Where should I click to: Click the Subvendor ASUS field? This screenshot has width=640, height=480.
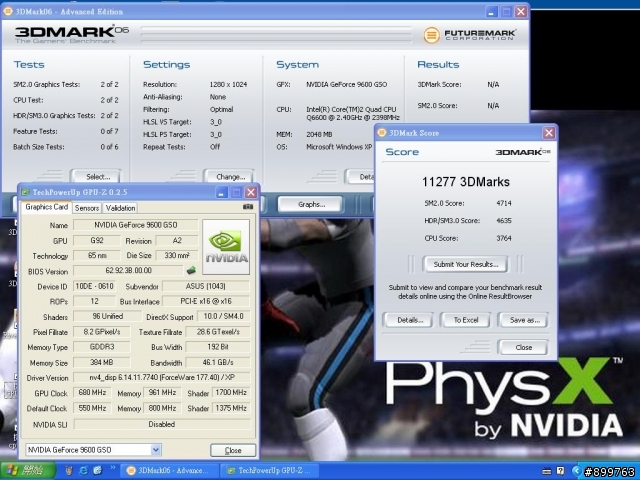(x=206, y=286)
